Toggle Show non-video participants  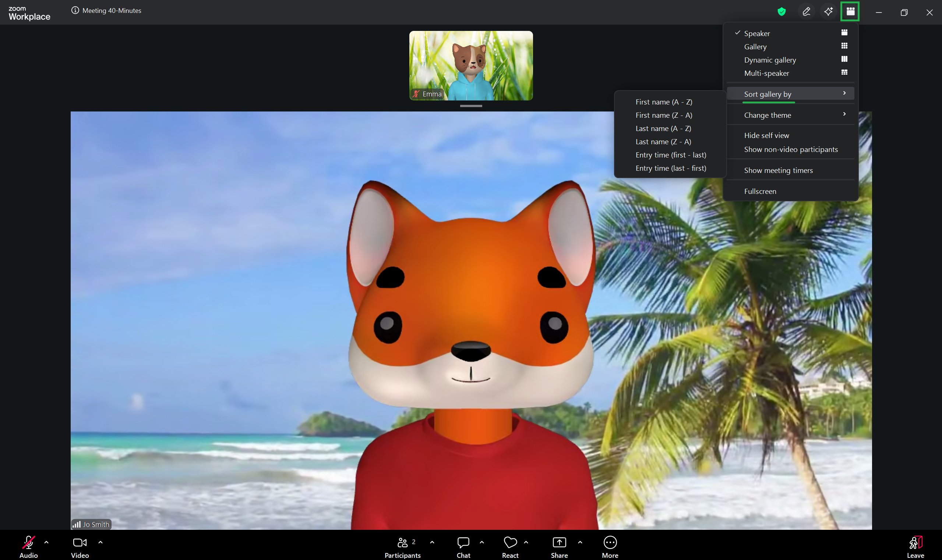click(790, 149)
